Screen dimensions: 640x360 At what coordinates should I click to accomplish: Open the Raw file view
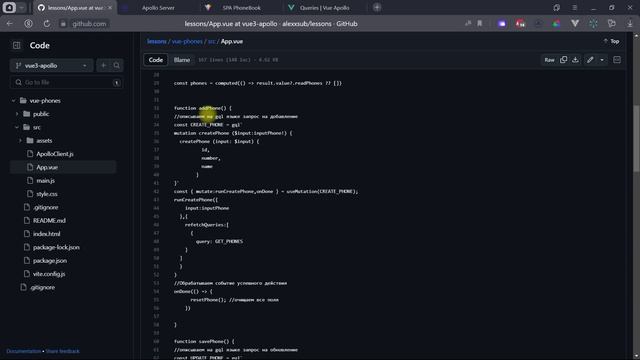click(549, 60)
